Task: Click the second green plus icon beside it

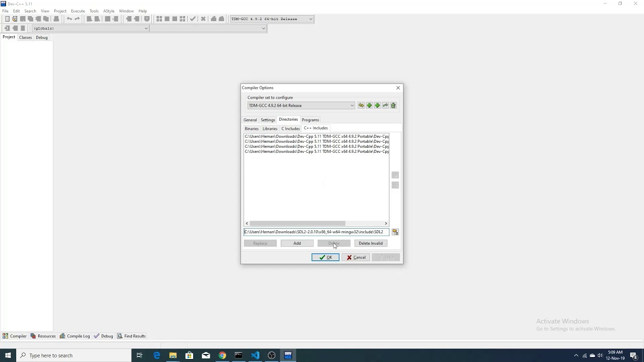Action: (377, 106)
